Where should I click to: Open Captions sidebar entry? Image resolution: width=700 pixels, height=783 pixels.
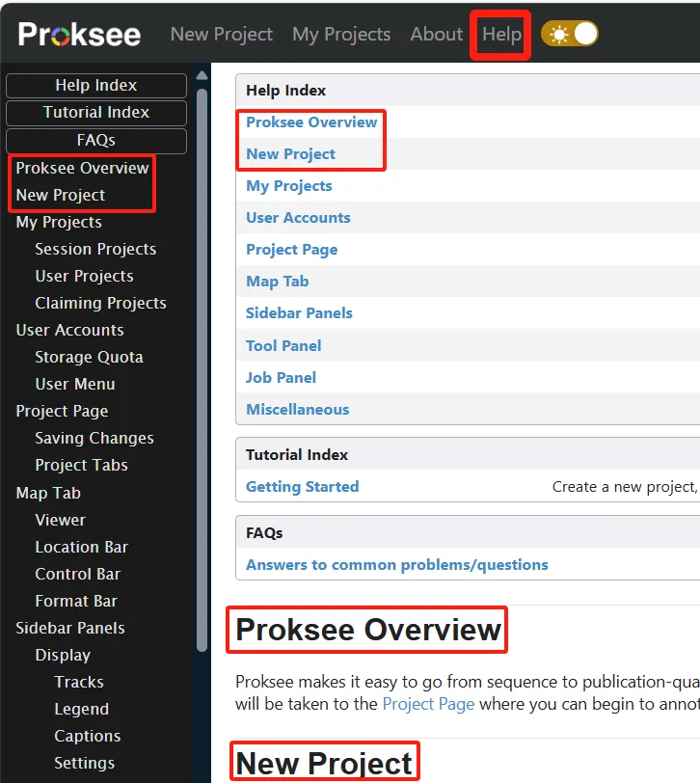(x=88, y=736)
